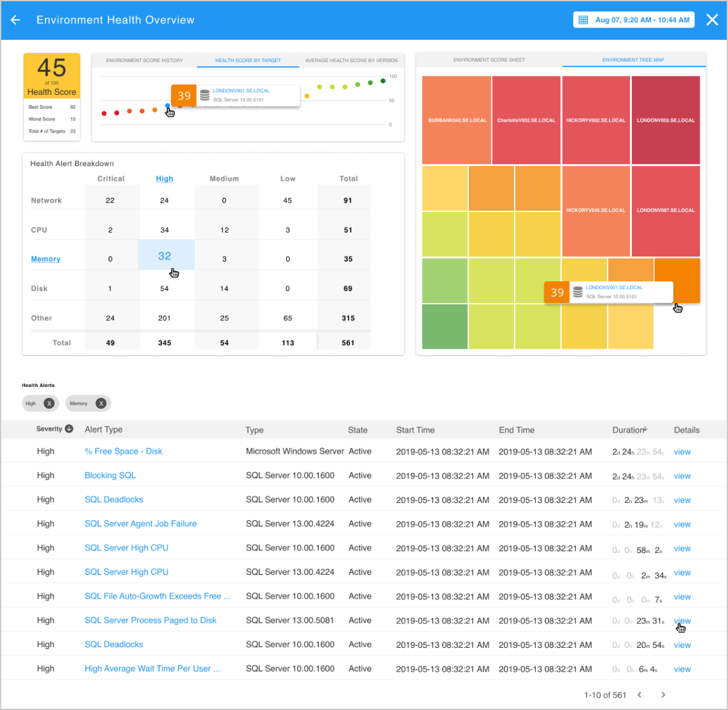Select the Memory High cell showing 32
728x710 pixels.
point(165,256)
